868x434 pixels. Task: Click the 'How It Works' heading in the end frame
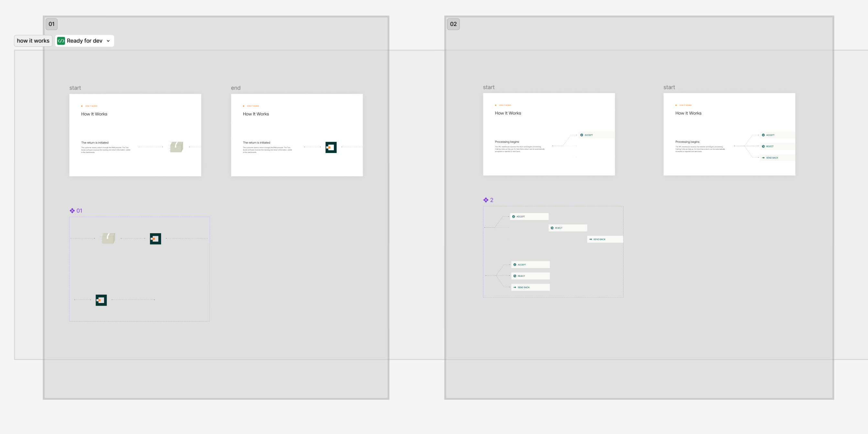click(x=256, y=114)
